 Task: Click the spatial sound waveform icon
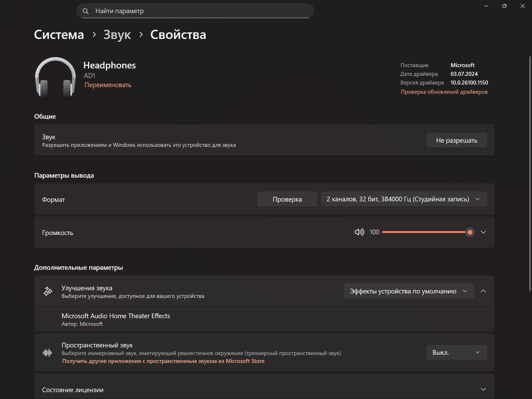pyautogui.click(x=47, y=353)
